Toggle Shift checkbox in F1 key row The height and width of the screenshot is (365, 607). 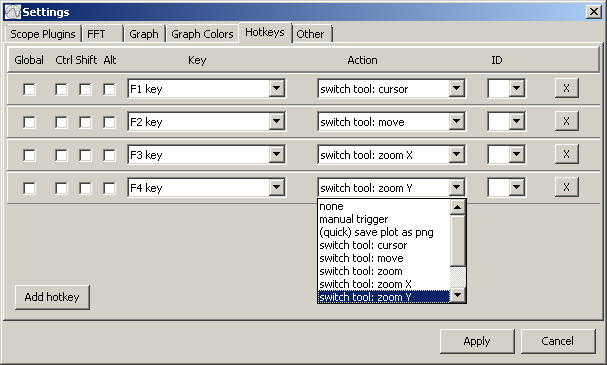[x=85, y=89]
